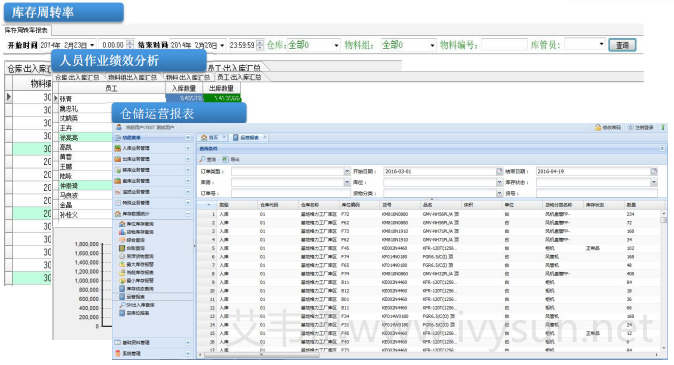This screenshot has height=365, width=674.
Task: Click the 移库业务管理 sidebar icon
Action: 118,170
